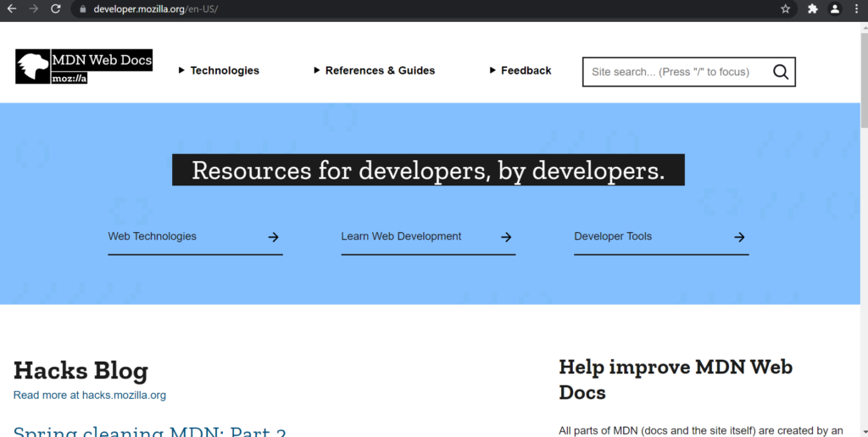Viewport: 868px width, 437px height.
Task: Click the Help improve MDN Web Docs heading
Action: [676, 379]
